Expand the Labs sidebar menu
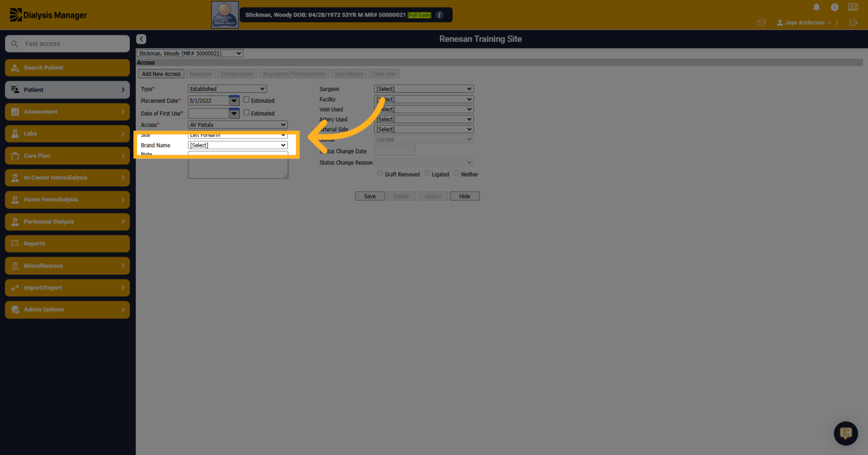The image size is (868, 455). click(67, 134)
